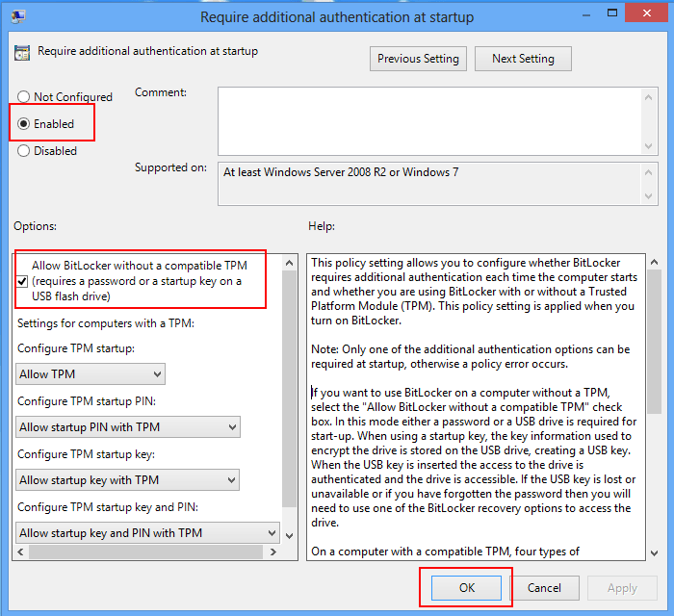Open the startup key and PIN dropdown

click(x=147, y=532)
